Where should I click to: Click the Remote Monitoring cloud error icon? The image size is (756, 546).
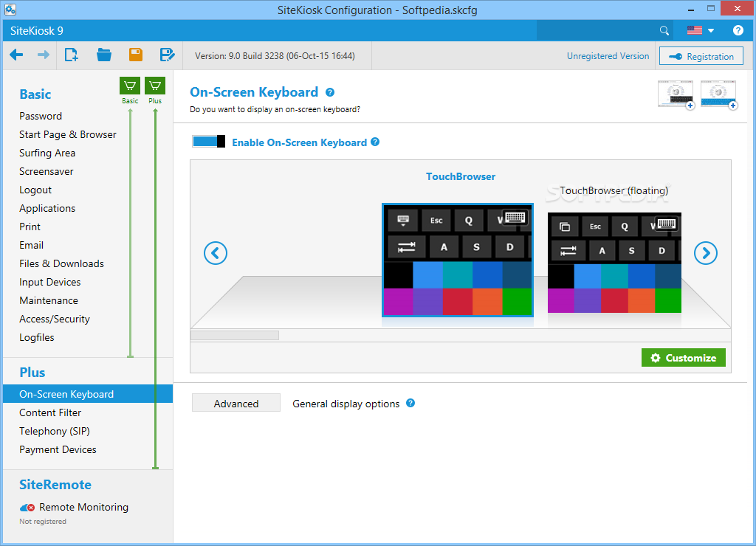[x=27, y=508]
